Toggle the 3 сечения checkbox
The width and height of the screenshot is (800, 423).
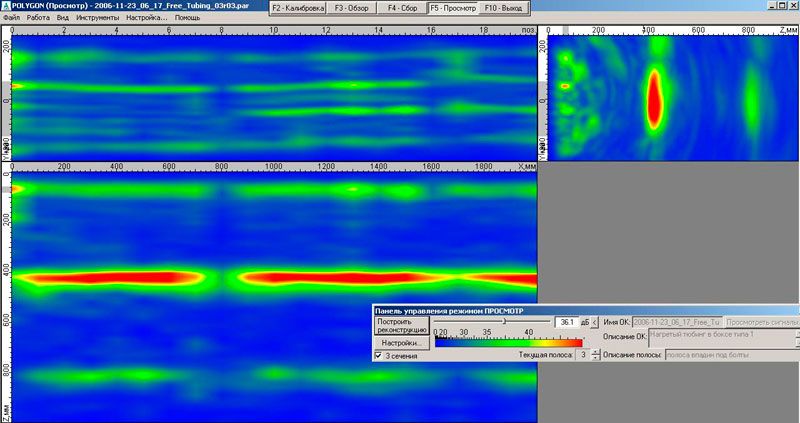coord(378,356)
